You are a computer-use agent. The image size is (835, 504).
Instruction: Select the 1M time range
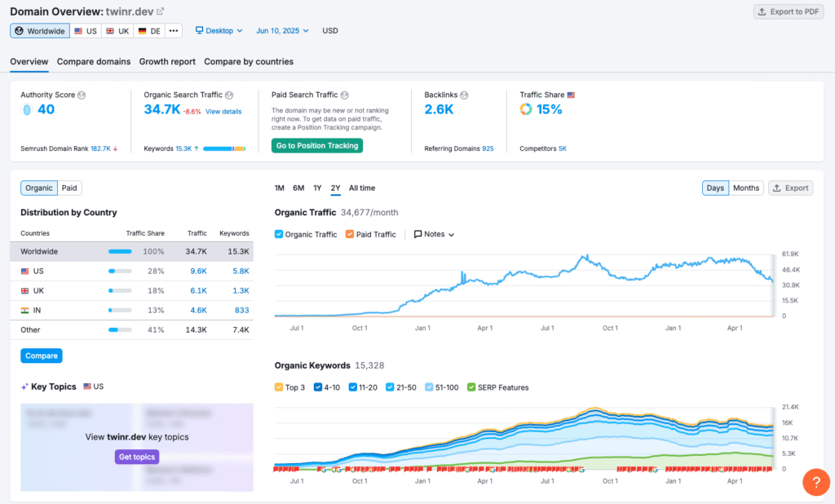tap(280, 188)
